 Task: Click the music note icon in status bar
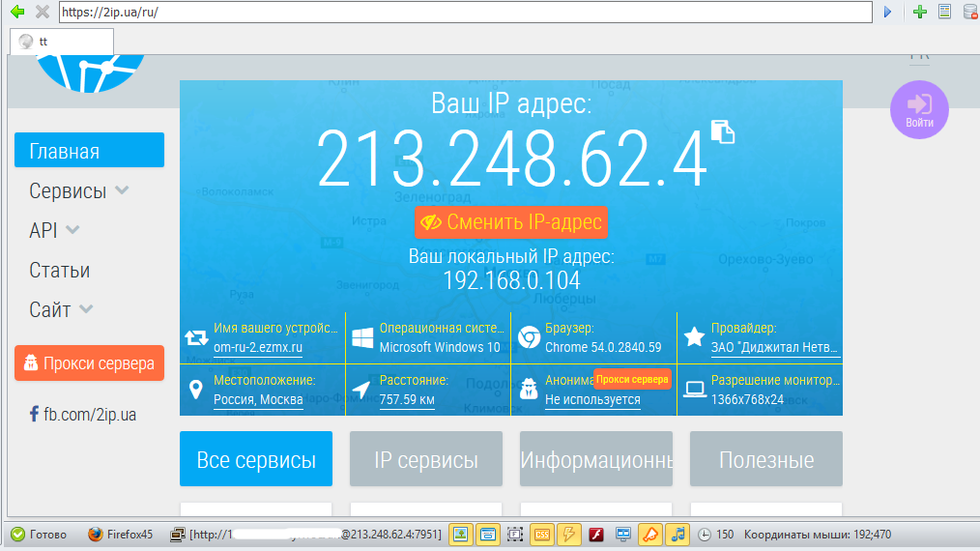(x=678, y=534)
